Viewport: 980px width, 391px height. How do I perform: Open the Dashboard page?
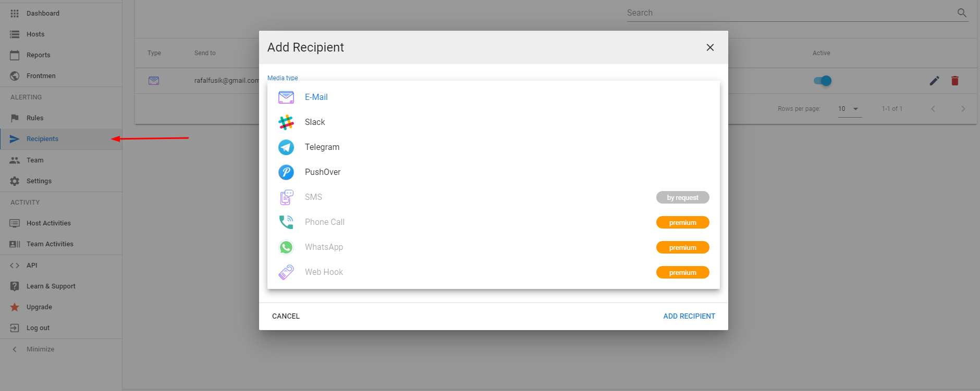[43, 14]
